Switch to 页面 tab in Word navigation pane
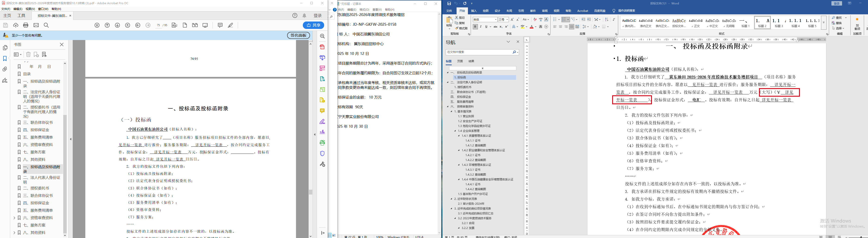 point(460,61)
